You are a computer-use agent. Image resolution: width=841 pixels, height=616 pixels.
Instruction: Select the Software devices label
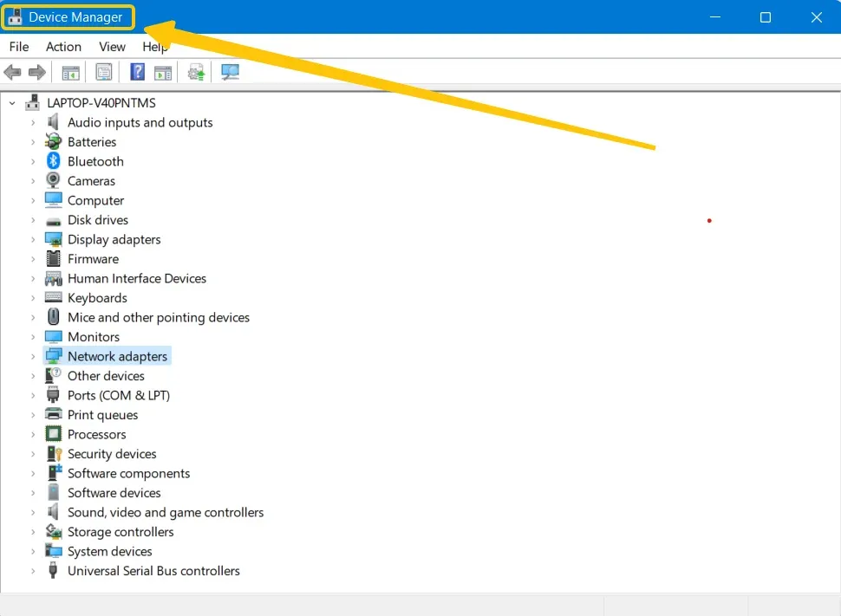(x=114, y=493)
